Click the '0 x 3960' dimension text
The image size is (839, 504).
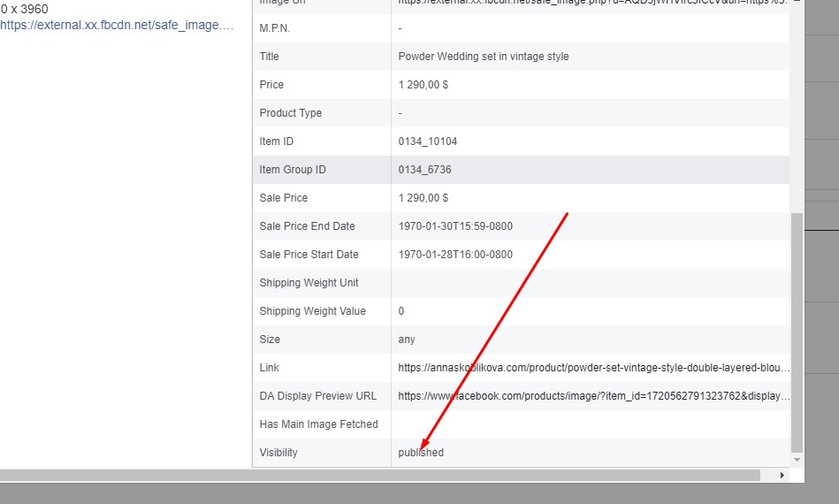click(x=24, y=9)
